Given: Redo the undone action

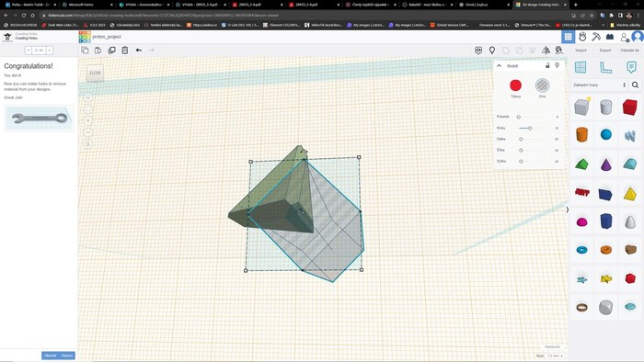Looking at the screenshot, I should pos(152,50).
